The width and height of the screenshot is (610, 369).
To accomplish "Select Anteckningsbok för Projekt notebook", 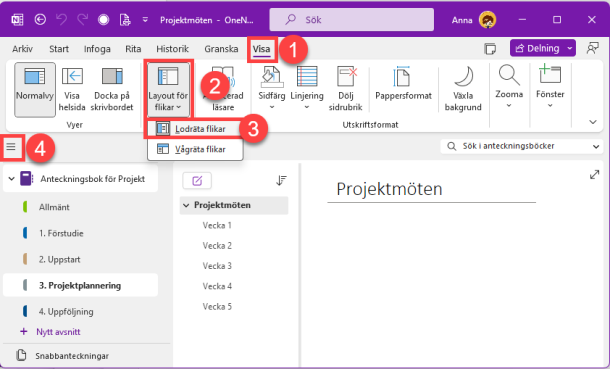I will click(92, 179).
